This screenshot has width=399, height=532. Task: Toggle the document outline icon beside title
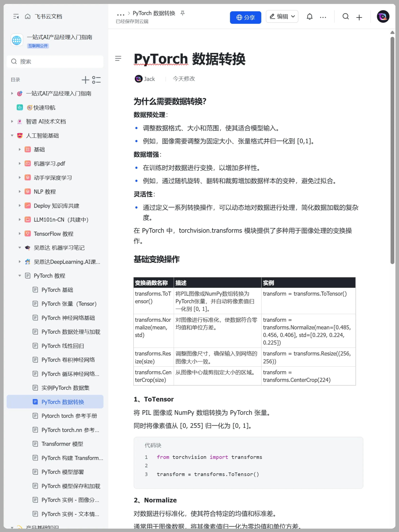pyautogui.click(x=118, y=58)
